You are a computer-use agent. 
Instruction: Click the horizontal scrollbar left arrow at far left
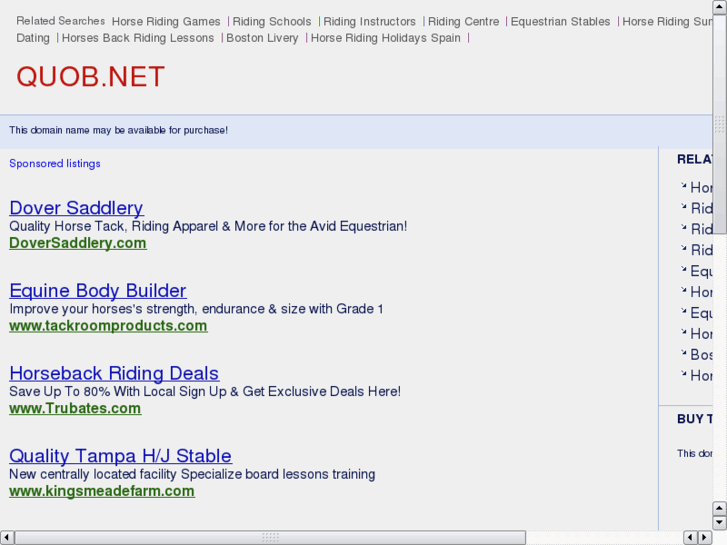(x=7, y=538)
